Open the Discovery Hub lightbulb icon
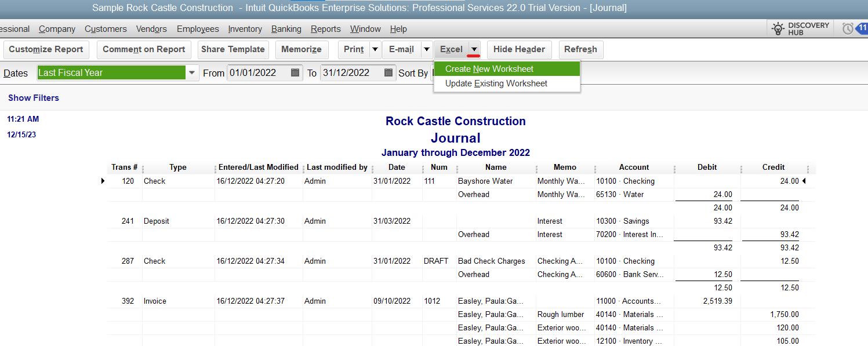The width and height of the screenshot is (868, 346). [x=777, y=28]
